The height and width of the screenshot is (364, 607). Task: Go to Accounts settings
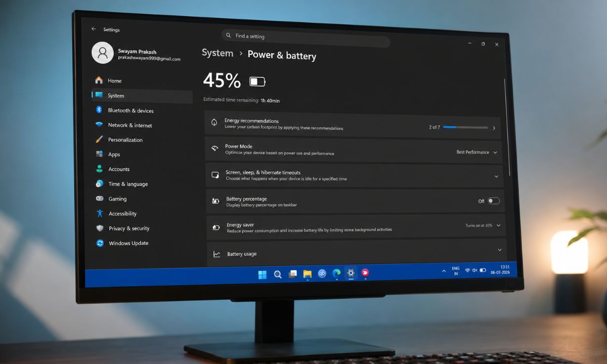(x=143, y=169)
